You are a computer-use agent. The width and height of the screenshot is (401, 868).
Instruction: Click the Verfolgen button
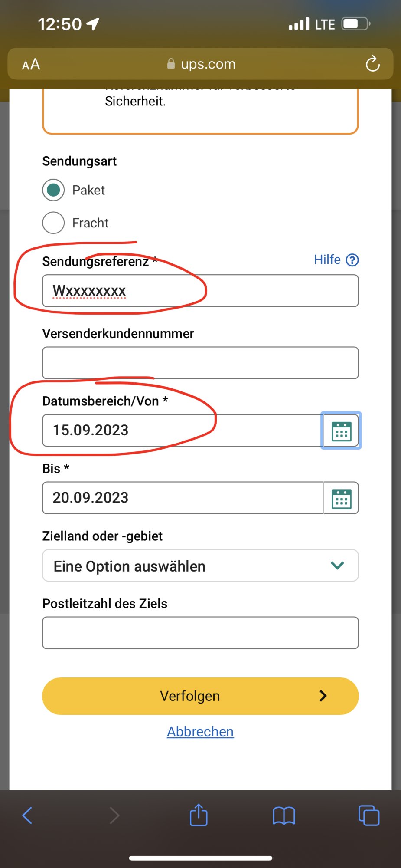pos(200,696)
